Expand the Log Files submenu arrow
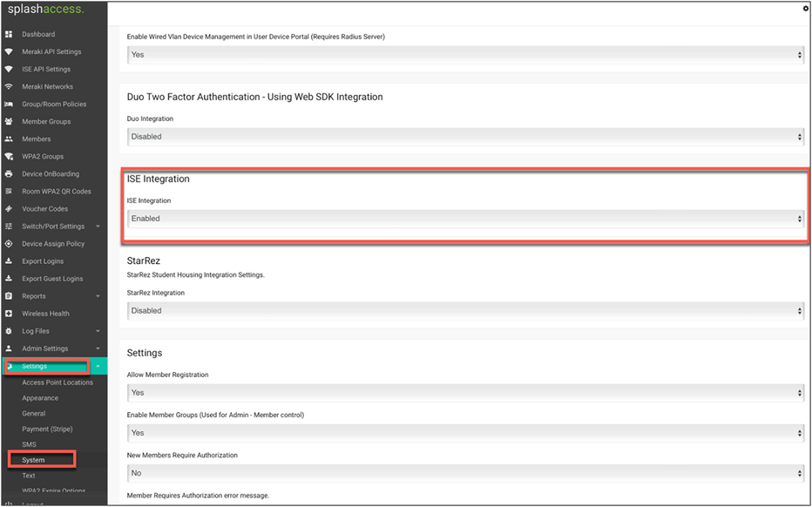Viewport: 812px width, 507px height. tap(98, 331)
